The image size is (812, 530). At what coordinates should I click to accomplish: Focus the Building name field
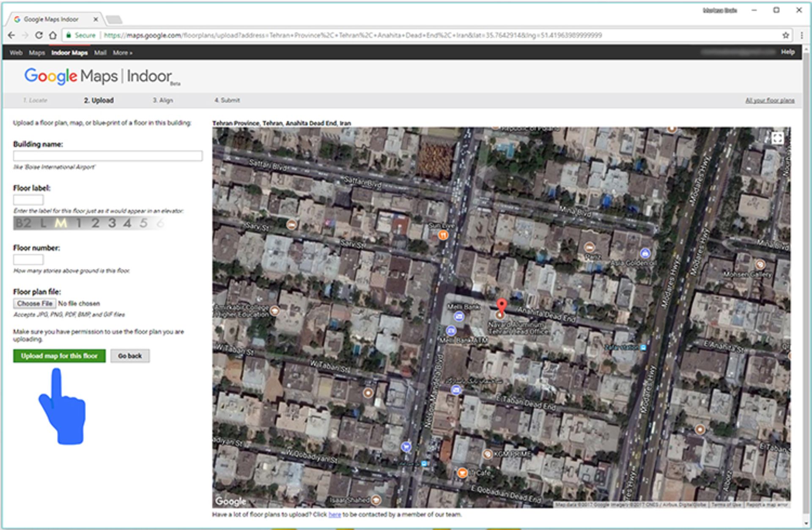108,156
